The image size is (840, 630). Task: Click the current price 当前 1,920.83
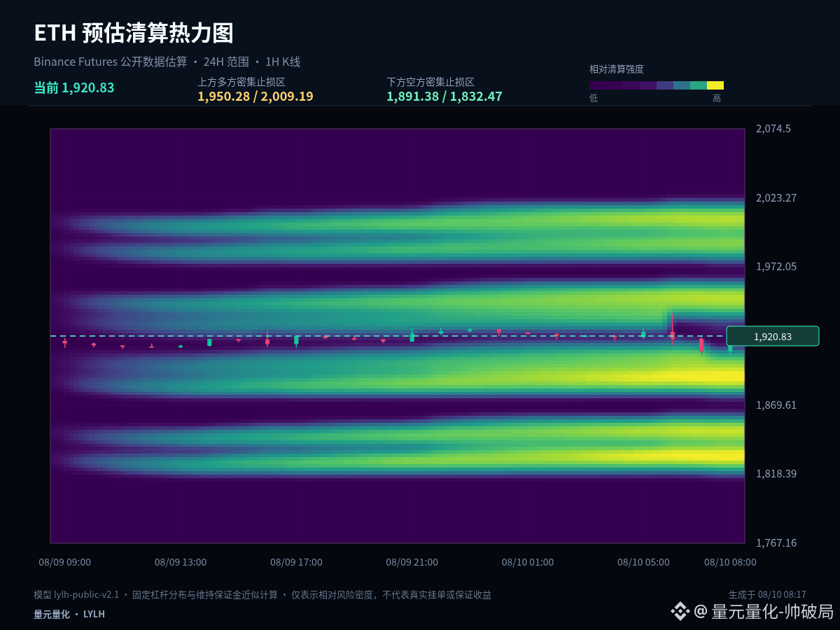[x=74, y=87]
